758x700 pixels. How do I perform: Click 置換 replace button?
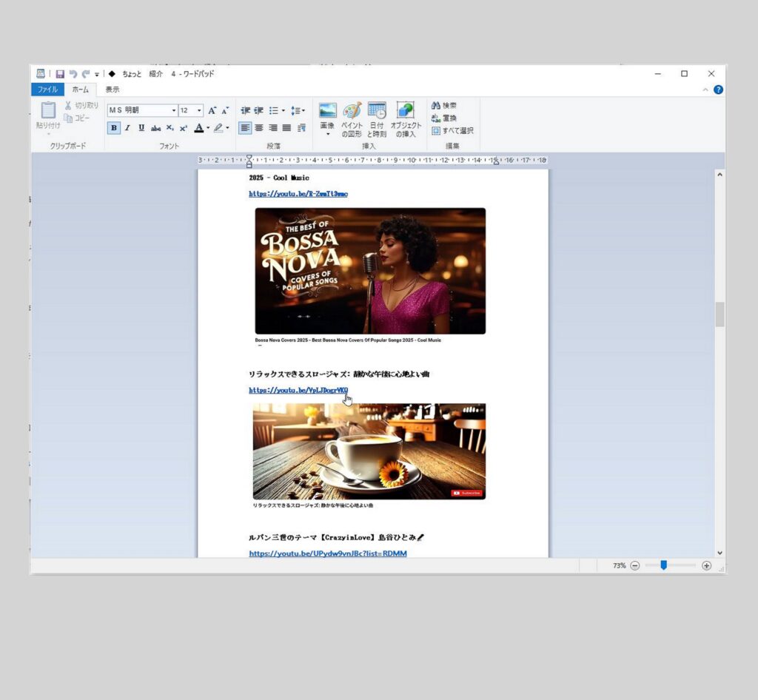coord(444,118)
